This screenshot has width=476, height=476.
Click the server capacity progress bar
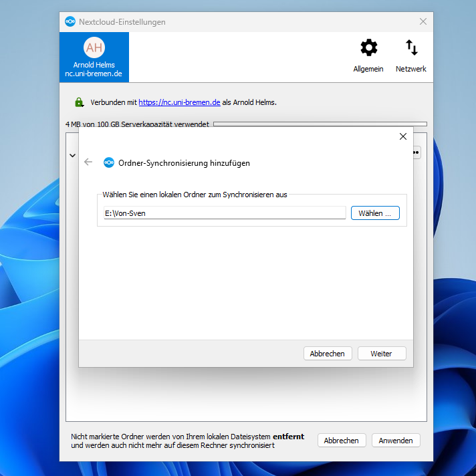[320, 124]
